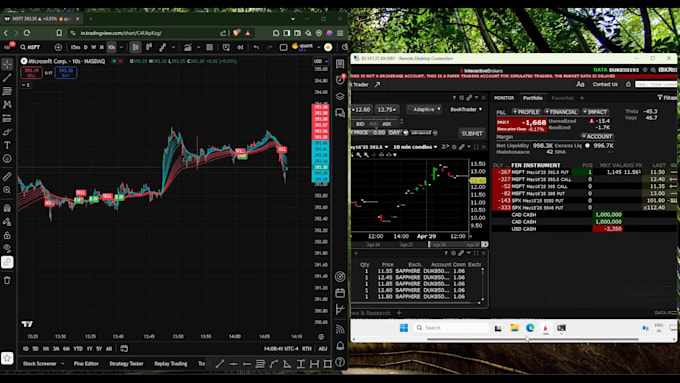Click the zoom in magnifier tool

[7, 190]
